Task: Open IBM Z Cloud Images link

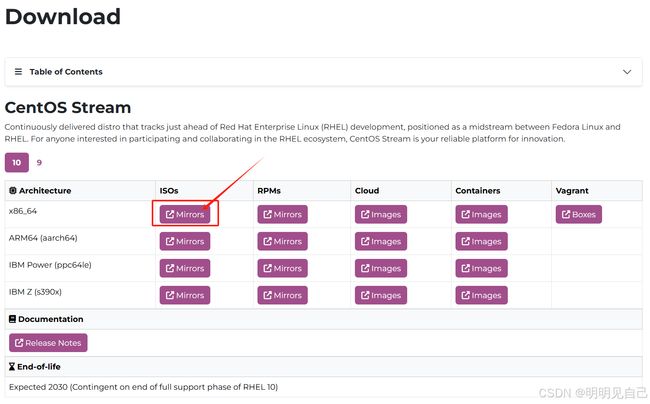Action: [x=381, y=295]
